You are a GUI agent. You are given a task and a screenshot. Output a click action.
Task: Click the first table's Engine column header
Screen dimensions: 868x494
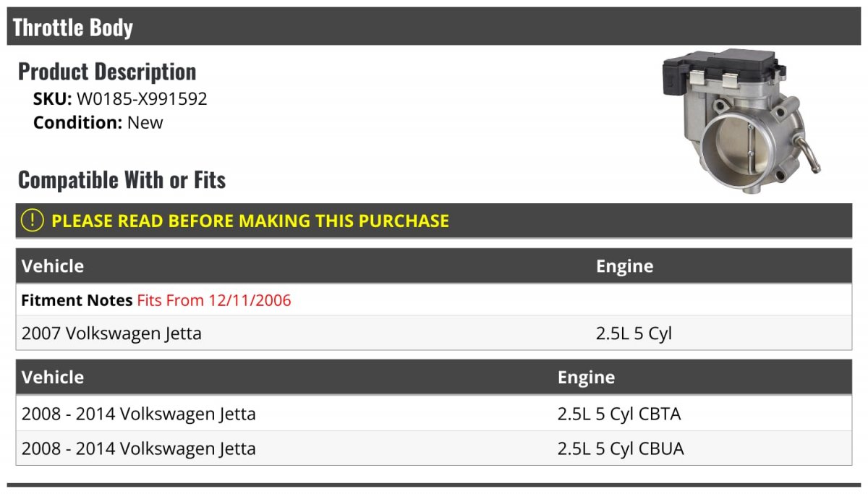(625, 266)
